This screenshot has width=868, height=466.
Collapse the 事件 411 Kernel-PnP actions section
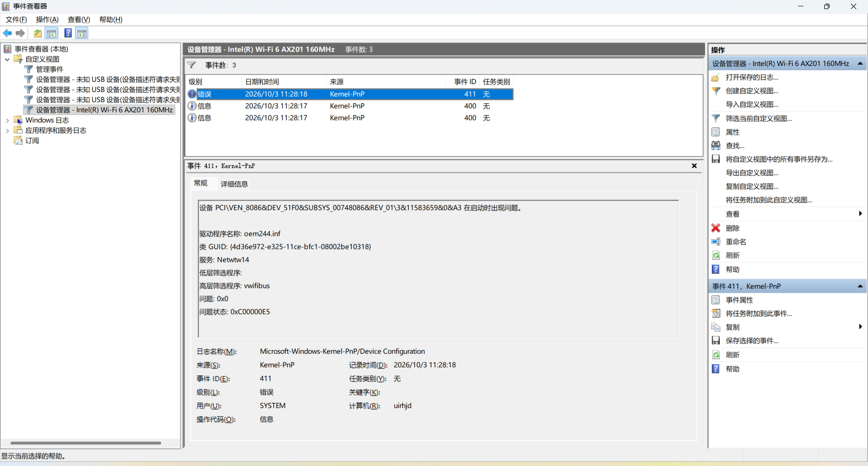(860, 286)
